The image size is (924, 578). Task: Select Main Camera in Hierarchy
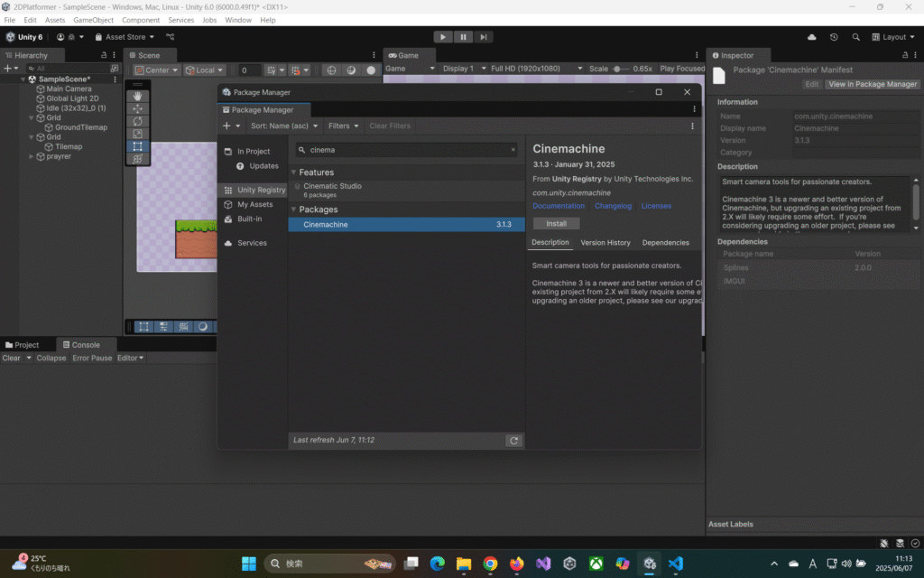(69, 89)
